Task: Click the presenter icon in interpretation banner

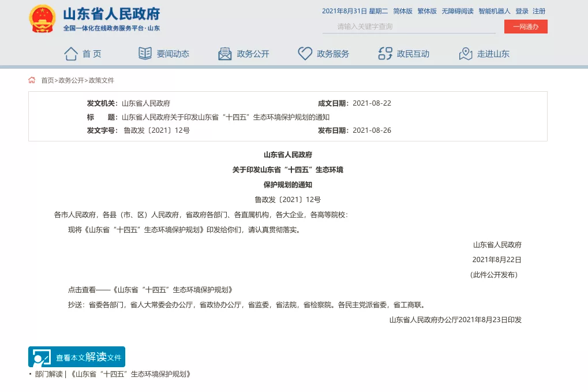Action: (x=41, y=357)
